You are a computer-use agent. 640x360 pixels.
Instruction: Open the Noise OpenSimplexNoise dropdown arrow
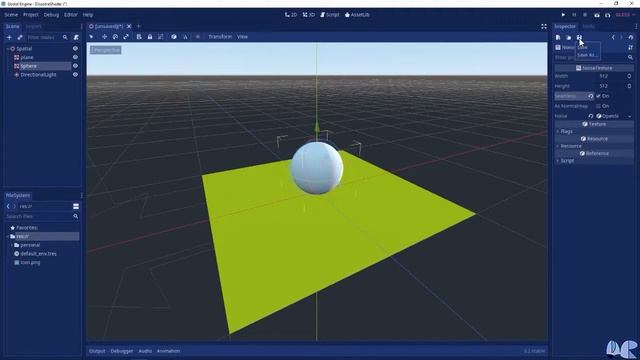[629, 116]
